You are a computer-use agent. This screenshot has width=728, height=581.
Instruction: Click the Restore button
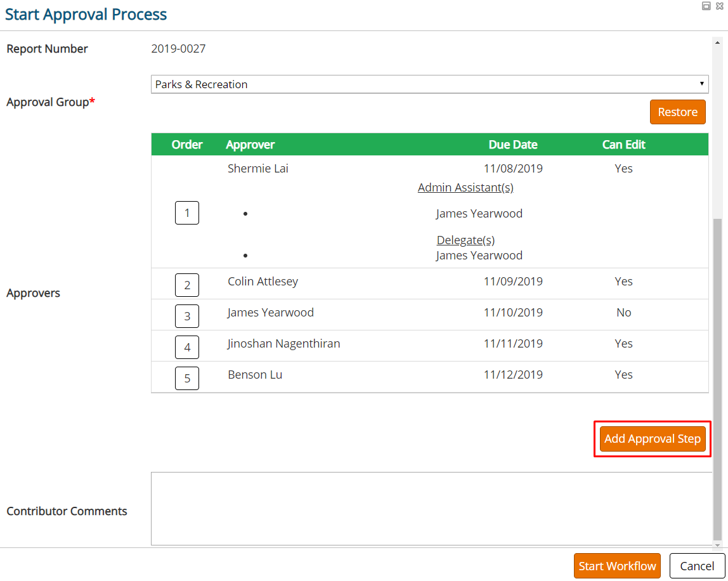pyautogui.click(x=677, y=112)
